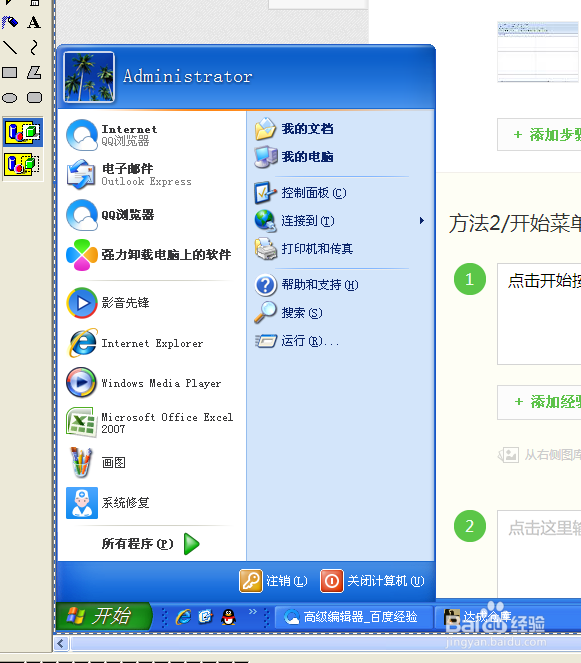Choose transparent selection mode option
Screen dimensions: 581x663
click(x=23, y=164)
